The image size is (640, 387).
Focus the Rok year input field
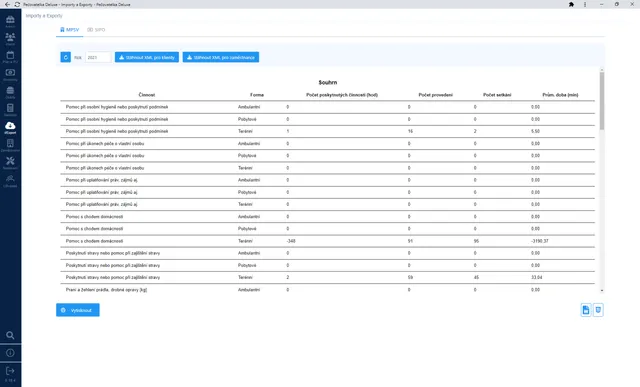click(98, 57)
